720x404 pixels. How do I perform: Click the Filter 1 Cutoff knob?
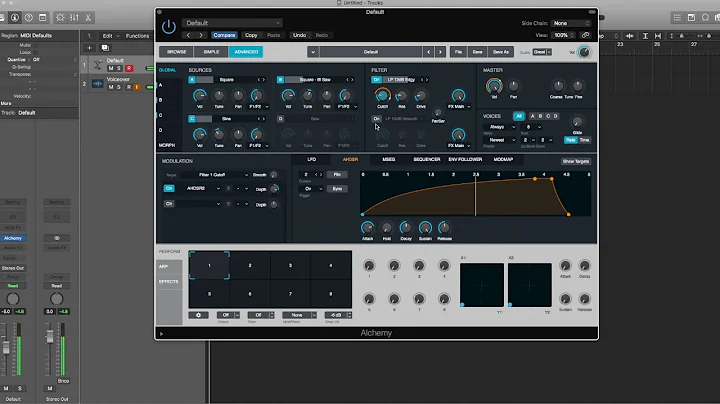382,95
